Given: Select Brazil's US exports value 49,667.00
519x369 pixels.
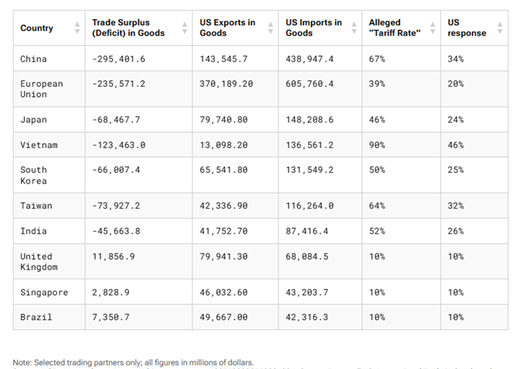Looking at the screenshot, I should coord(224,317).
